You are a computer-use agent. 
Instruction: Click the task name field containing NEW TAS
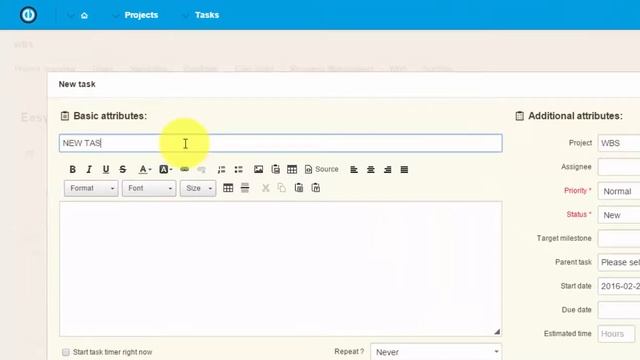coord(281,143)
